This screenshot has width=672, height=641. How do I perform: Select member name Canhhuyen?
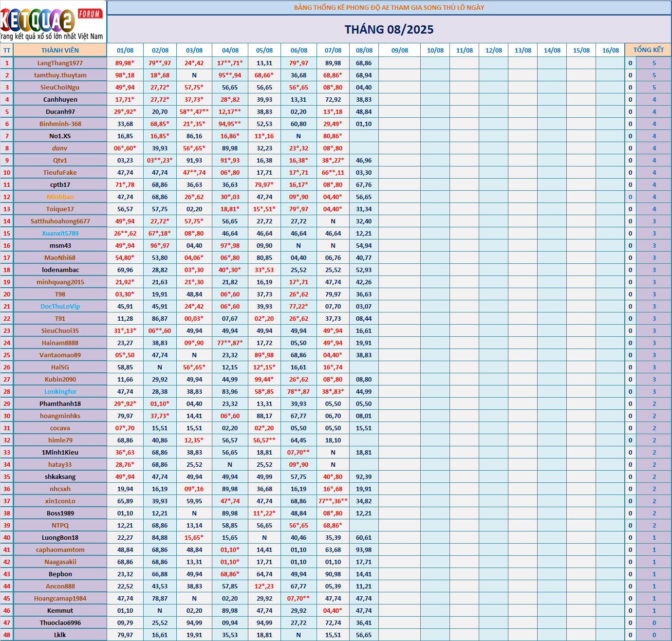[x=60, y=99]
